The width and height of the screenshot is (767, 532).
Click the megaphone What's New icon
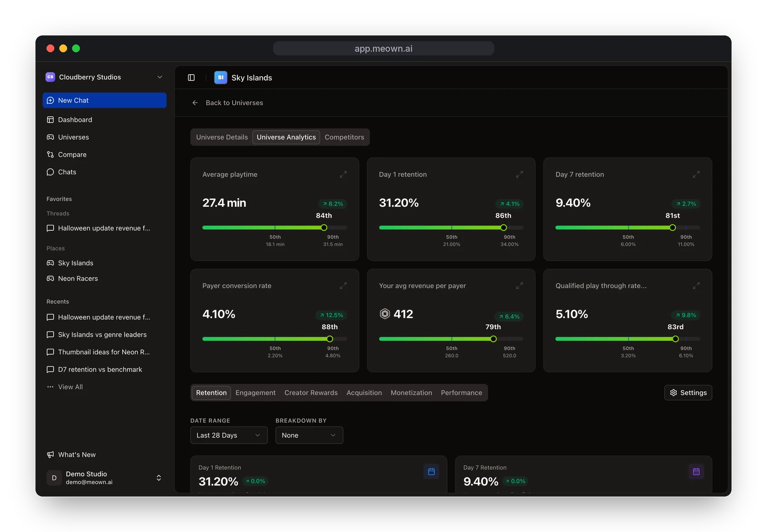(50, 454)
